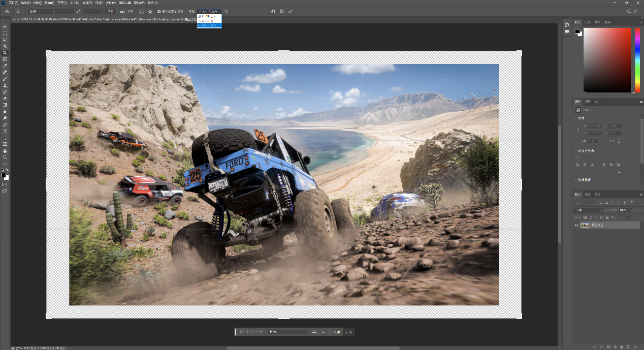Open the layer blend mode dropdown
Image resolution: width=644 pixels, height=350 pixels.
pyautogui.click(x=588, y=210)
